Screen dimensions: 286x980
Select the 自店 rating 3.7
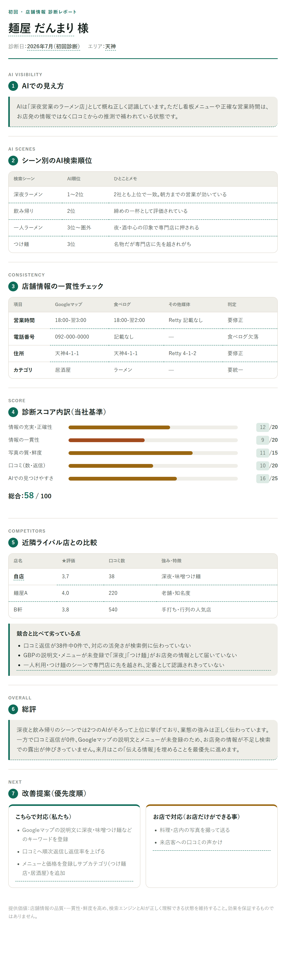tap(80, 576)
